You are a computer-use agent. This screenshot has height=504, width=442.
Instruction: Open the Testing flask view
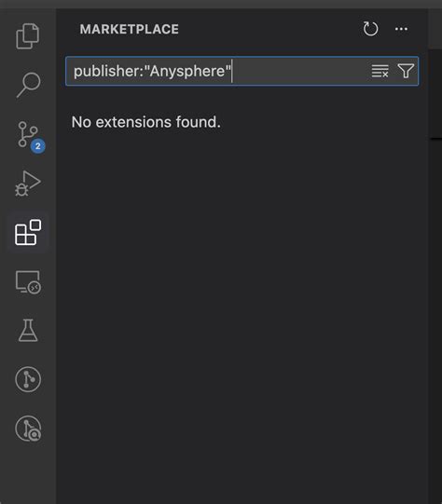click(28, 330)
